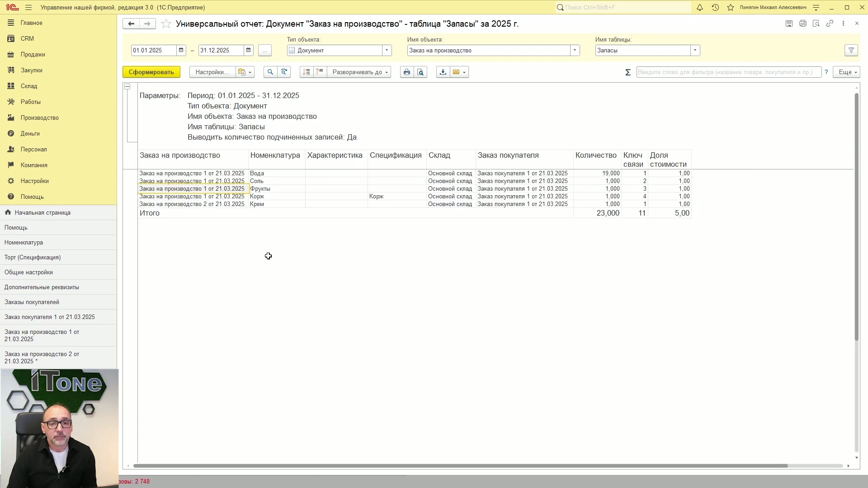Open the Настройки... report settings
Screen dimensions: 868x488
(212, 72)
